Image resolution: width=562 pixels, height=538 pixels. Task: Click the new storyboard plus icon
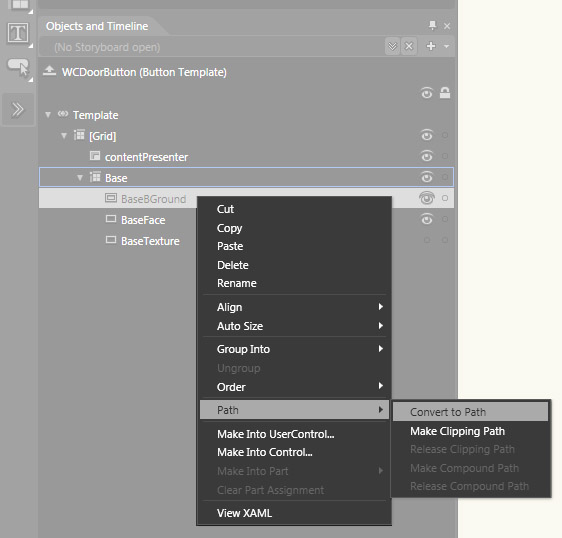430,46
